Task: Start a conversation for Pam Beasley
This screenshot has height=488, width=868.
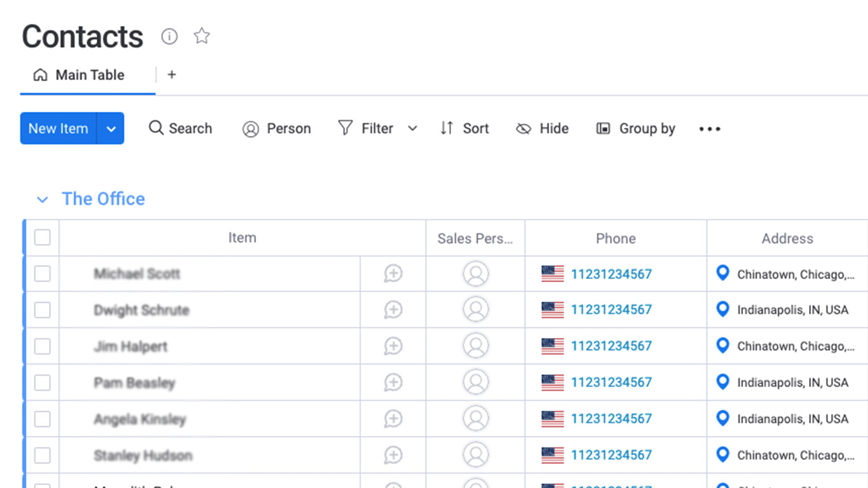Action: pyautogui.click(x=393, y=383)
